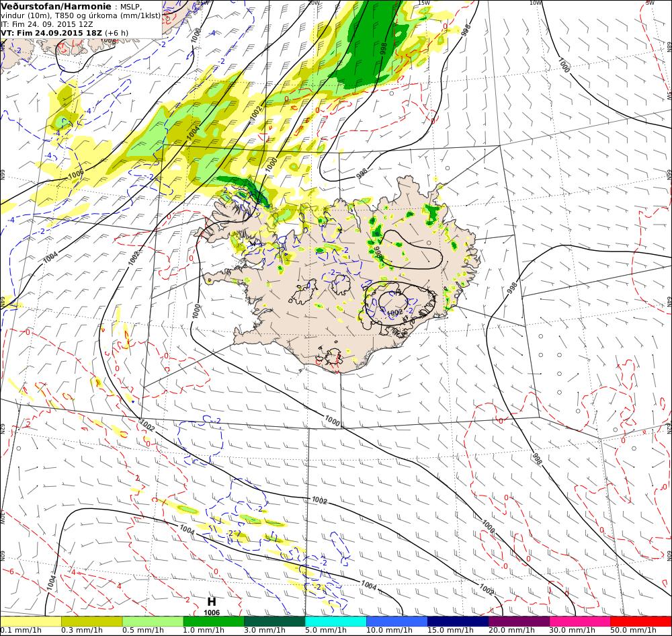Viewport: 672px width, 636px height.
Task: Select the '3.0 mm/1h' legend label text
Action: [x=265, y=631]
